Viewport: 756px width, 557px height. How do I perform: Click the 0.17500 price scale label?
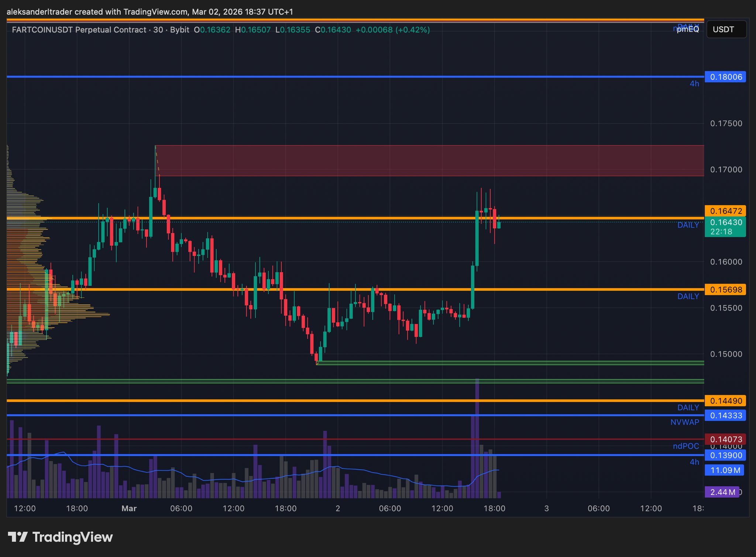click(x=726, y=124)
